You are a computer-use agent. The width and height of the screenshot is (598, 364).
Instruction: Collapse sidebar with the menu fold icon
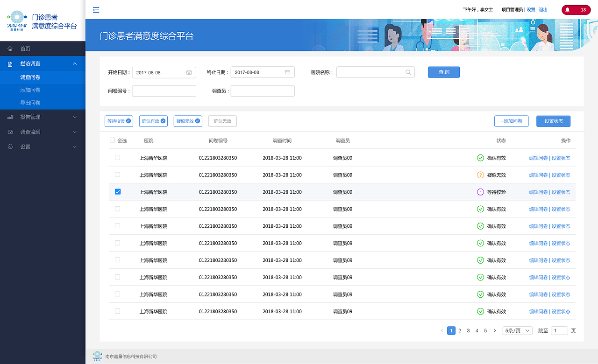(x=96, y=10)
